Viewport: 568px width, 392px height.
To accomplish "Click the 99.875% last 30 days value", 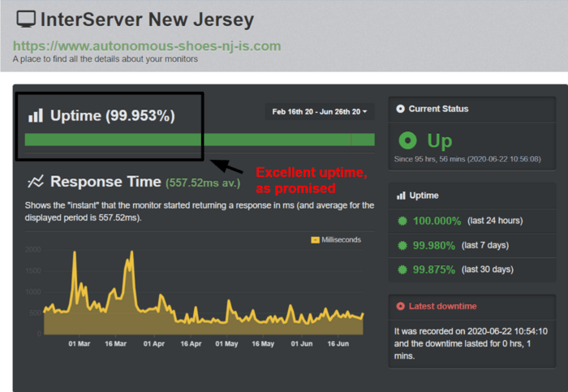I will [x=434, y=269].
